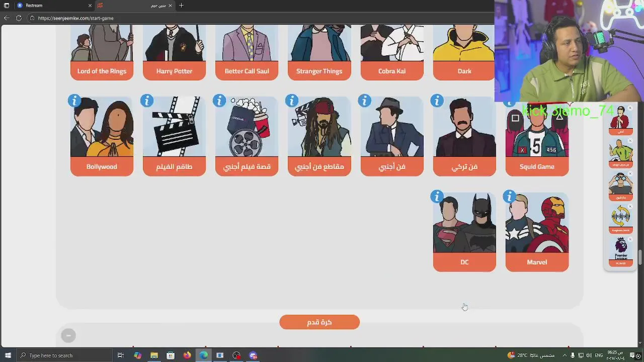Open the notification center icon
This screenshot has height=362, width=644.
coord(632,355)
